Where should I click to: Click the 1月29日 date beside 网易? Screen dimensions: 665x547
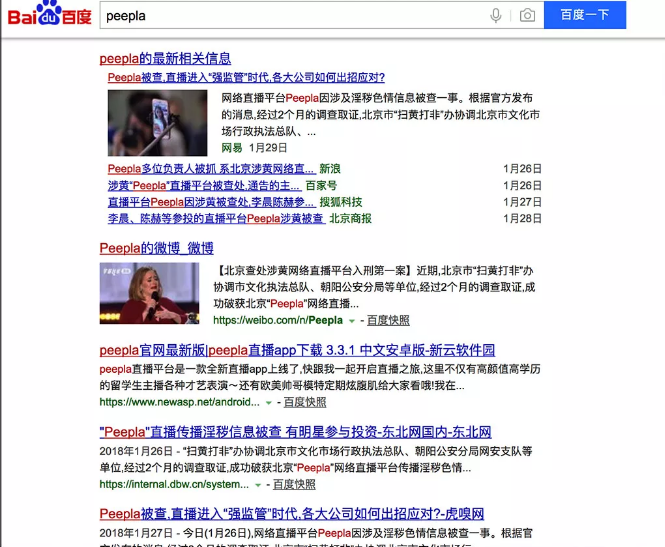click(x=268, y=148)
